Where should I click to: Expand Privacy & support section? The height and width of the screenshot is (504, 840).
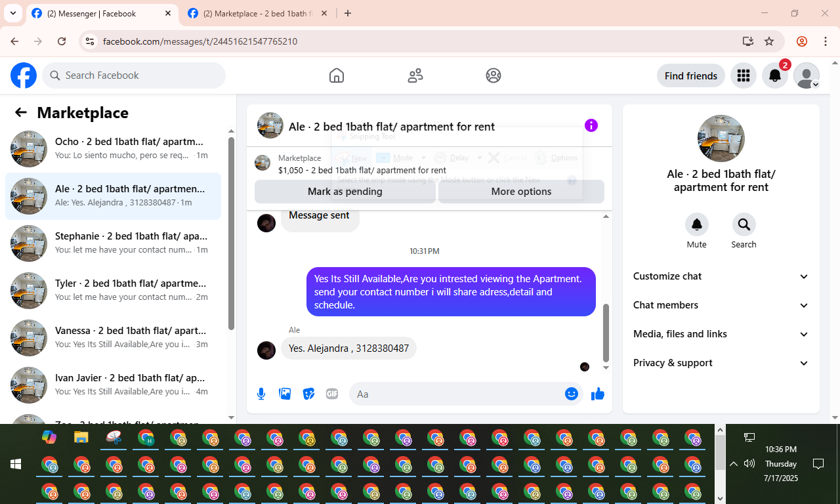(721, 363)
